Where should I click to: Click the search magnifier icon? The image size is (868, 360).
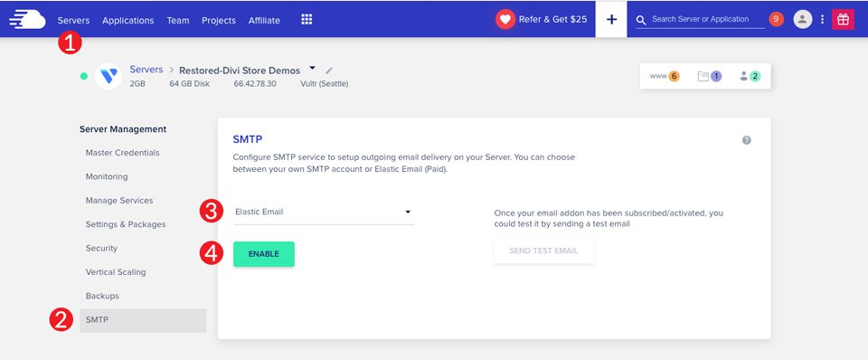pos(641,21)
